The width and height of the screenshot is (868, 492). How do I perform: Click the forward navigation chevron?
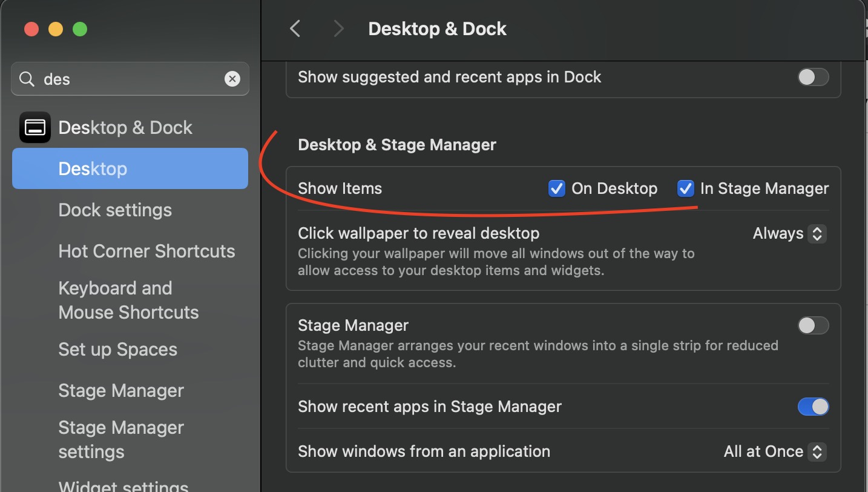point(338,28)
